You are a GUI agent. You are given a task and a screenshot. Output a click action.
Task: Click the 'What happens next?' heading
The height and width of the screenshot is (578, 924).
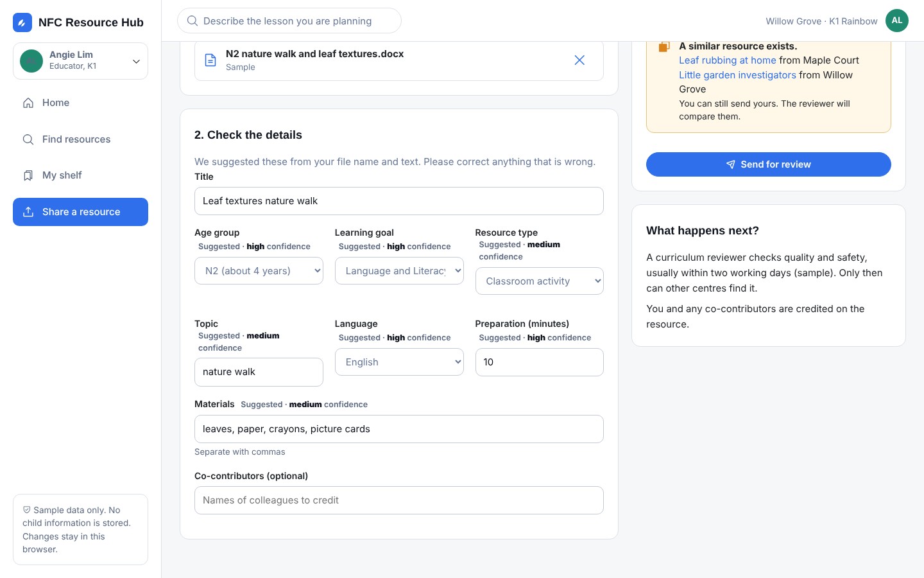pyautogui.click(x=703, y=231)
